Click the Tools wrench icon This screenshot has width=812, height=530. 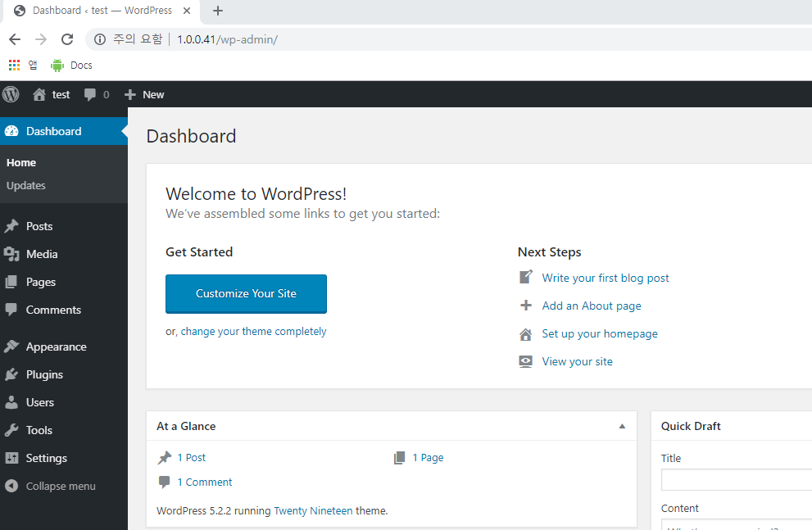tap(11, 430)
